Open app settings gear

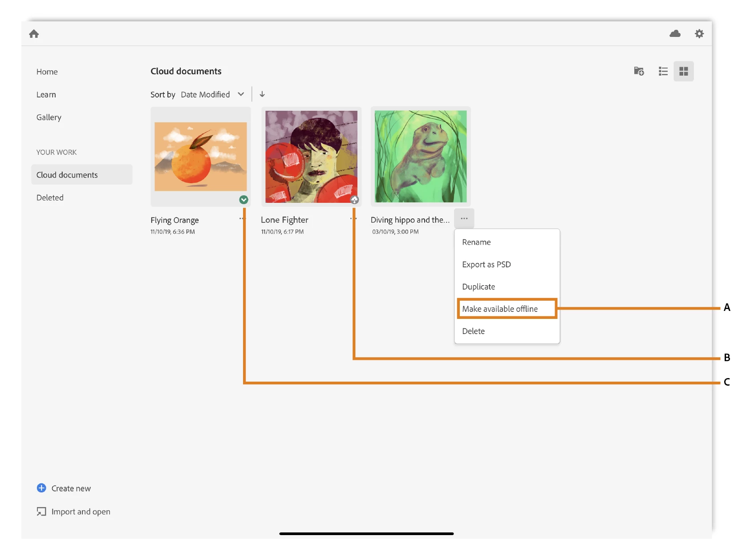pos(699,34)
